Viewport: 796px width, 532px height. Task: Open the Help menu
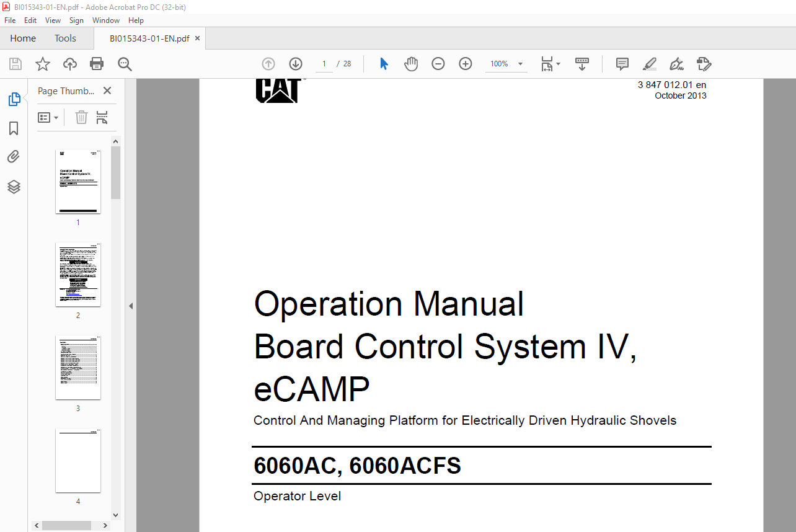[x=136, y=20]
